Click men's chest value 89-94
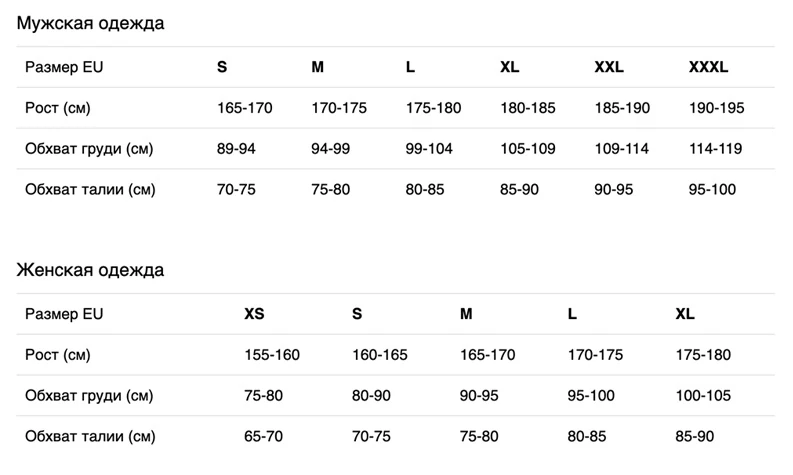The width and height of the screenshot is (793, 475). coord(236,149)
